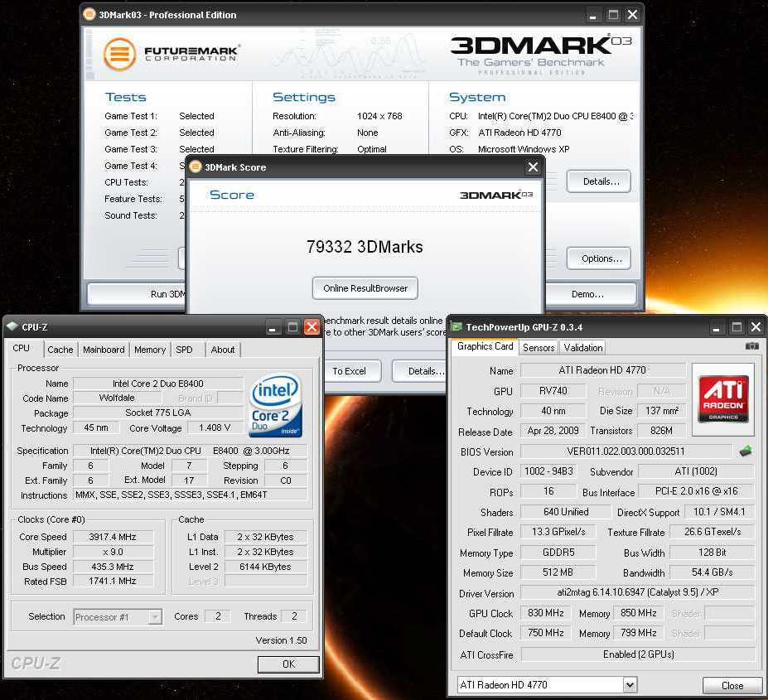Minimize the GPU-Z window
The width and height of the screenshot is (768, 700).
716,327
